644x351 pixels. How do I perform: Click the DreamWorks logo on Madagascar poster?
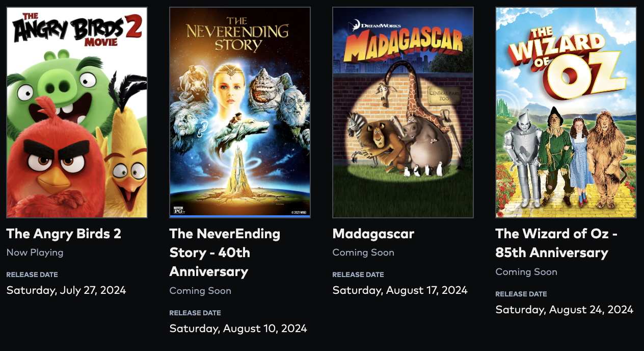tap(374, 23)
